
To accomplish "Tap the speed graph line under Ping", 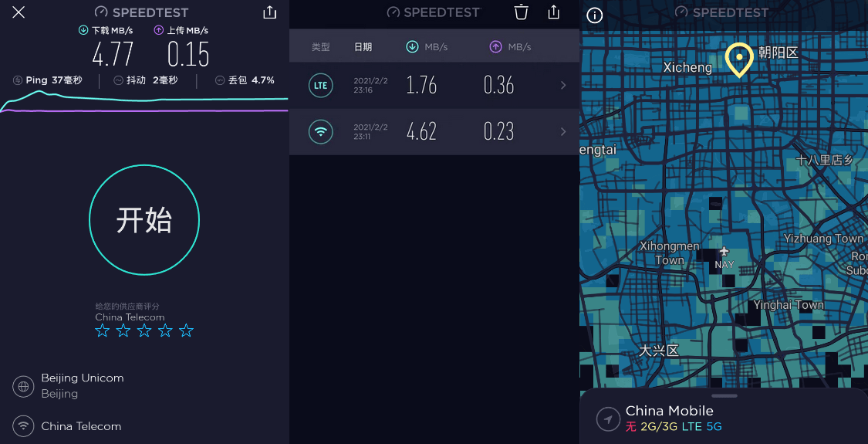I will tap(144, 100).
